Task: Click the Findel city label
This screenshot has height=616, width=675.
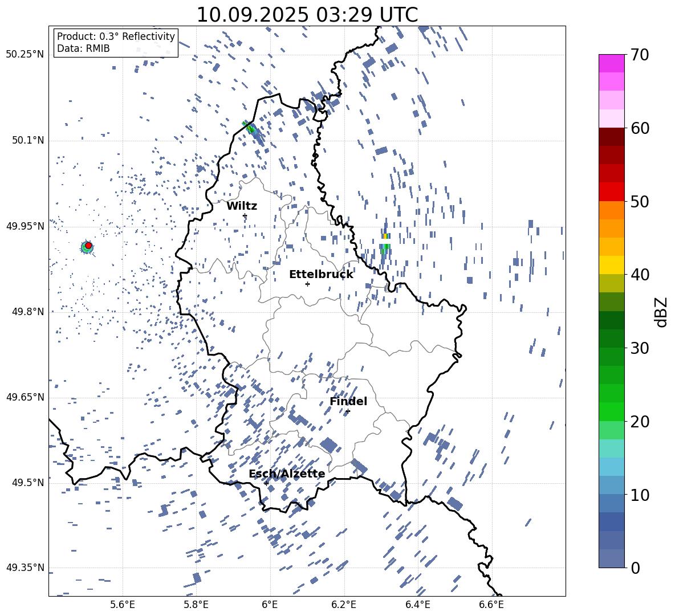Action: 348,401
